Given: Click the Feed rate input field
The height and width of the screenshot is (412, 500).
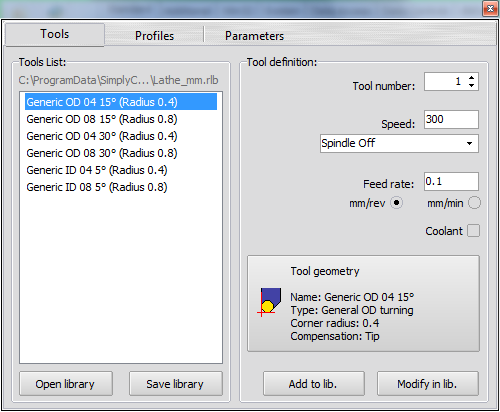Looking at the screenshot, I should pos(451,182).
